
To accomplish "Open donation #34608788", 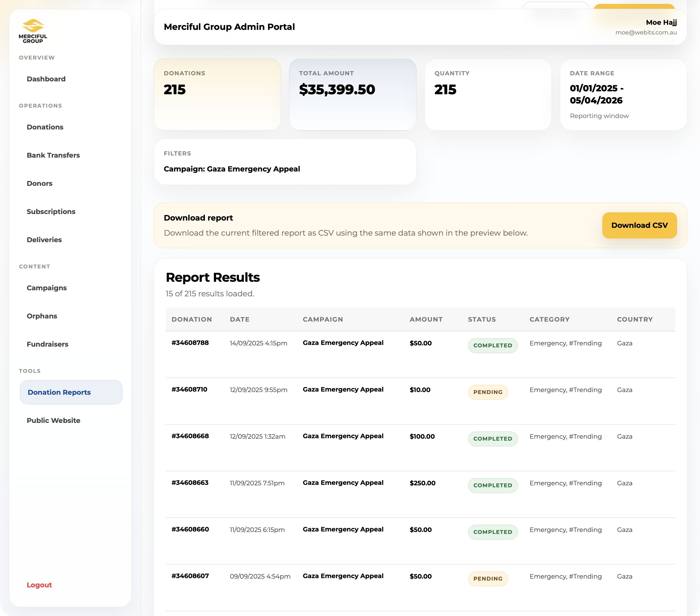I will point(190,343).
